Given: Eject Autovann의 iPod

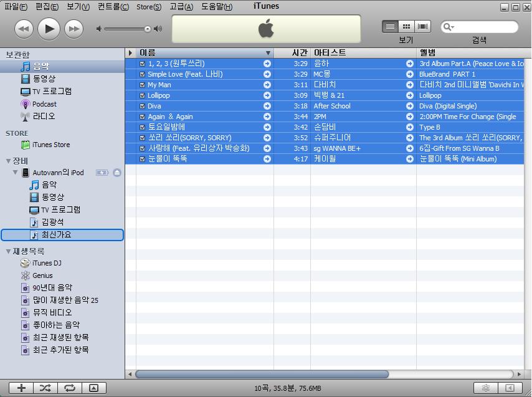Looking at the screenshot, I should 117,173.
